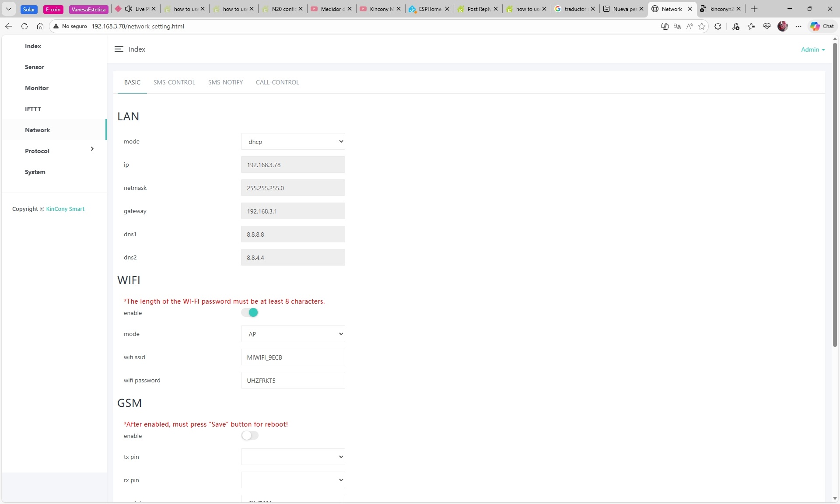Open the KinCony Smart link

tap(65, 209)
